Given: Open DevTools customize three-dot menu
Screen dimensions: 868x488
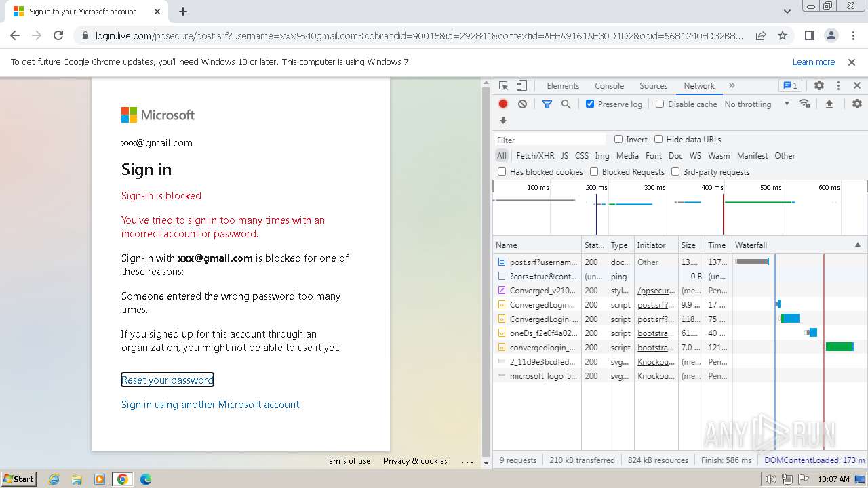Looking at the screenshot, I should 838,85.
